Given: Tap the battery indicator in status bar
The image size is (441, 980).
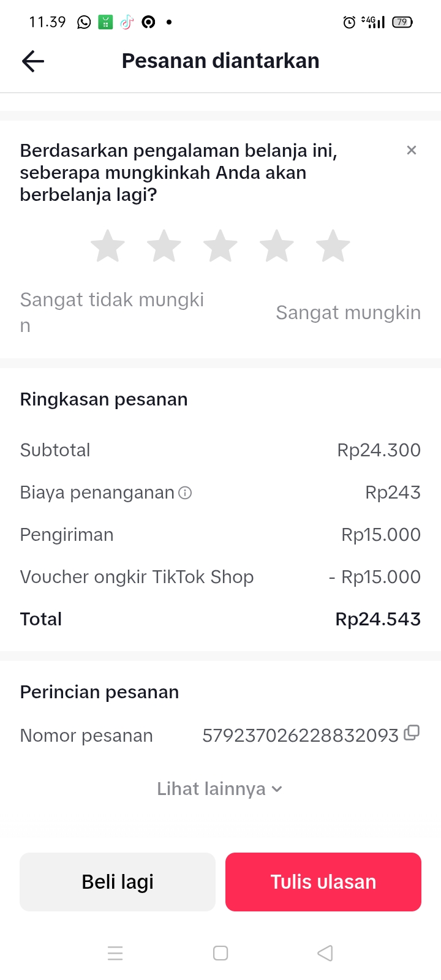Looking at the screenshot, I should point(402,23).
